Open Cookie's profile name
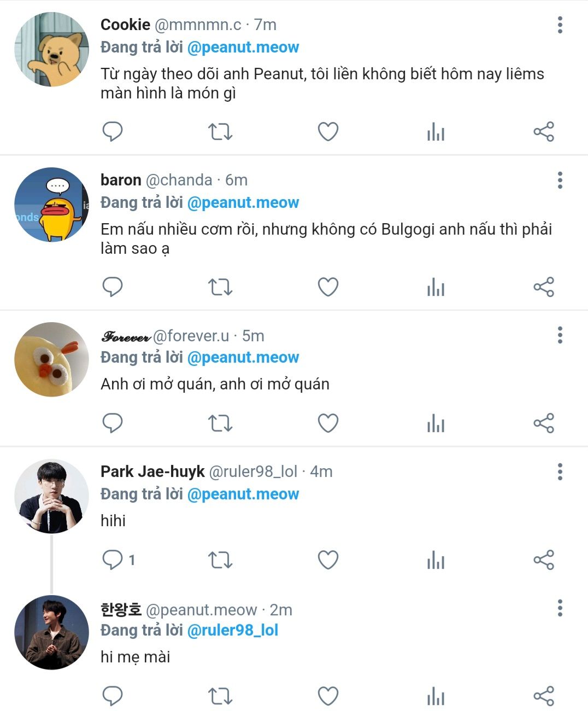 pyautogui.click(x=125, y=25)
